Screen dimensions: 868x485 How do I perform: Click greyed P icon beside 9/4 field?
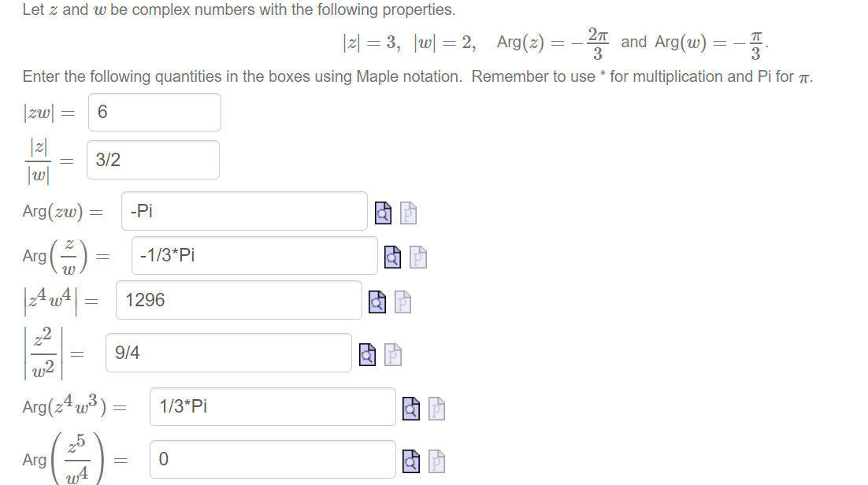click(x=391, y=354)
